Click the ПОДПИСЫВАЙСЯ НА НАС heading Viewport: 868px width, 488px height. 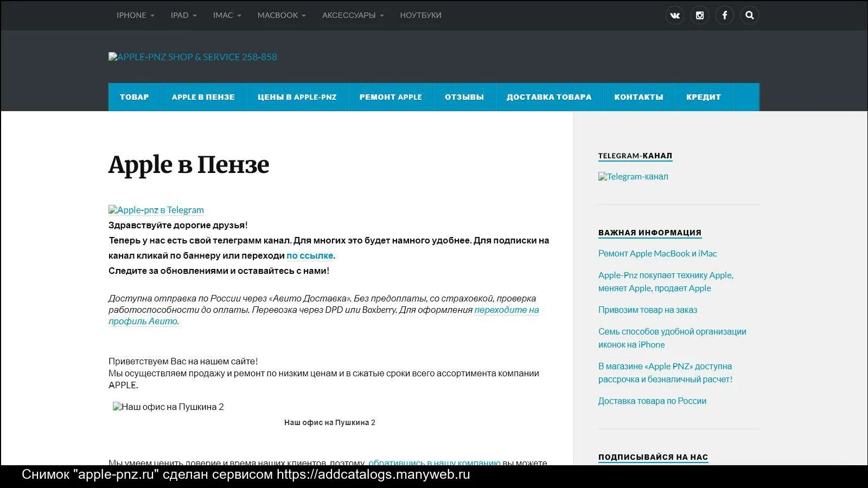click(x=653, y=457)
